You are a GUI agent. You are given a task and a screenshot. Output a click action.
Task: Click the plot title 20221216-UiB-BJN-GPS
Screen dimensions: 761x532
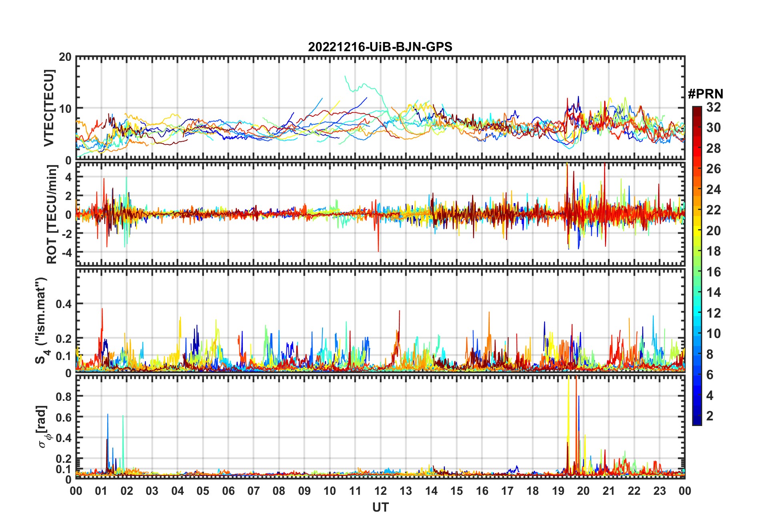coord(380,47)
